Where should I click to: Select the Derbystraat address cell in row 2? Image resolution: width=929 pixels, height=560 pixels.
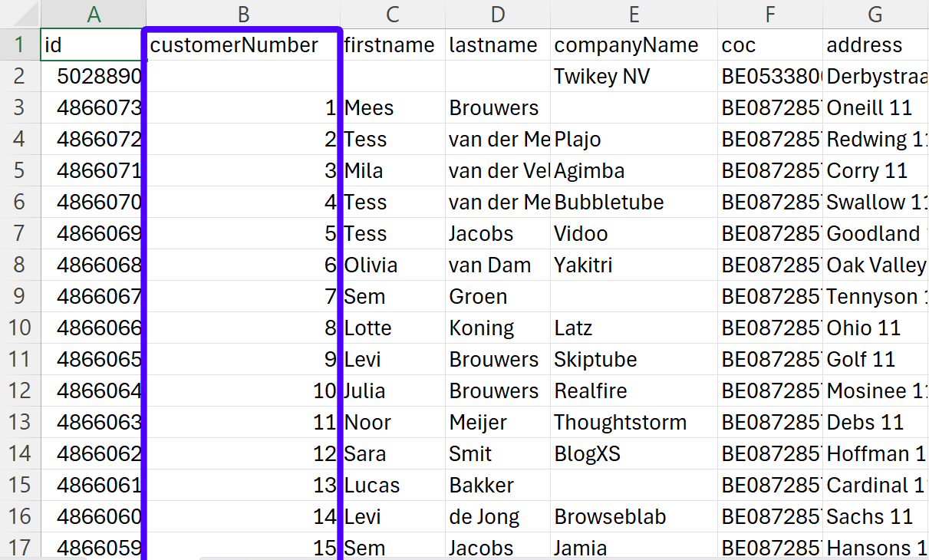coord(875,77)
